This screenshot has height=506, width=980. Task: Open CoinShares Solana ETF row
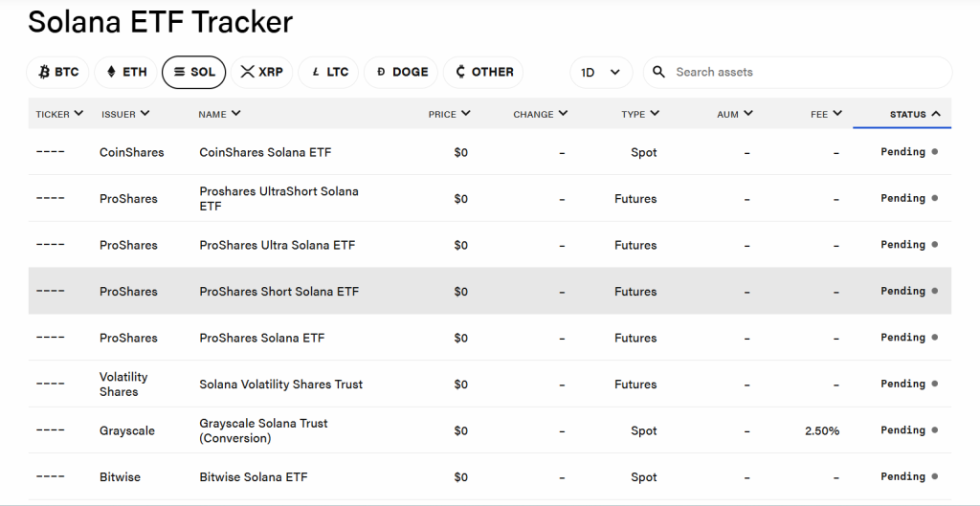(x=265, y=152)
